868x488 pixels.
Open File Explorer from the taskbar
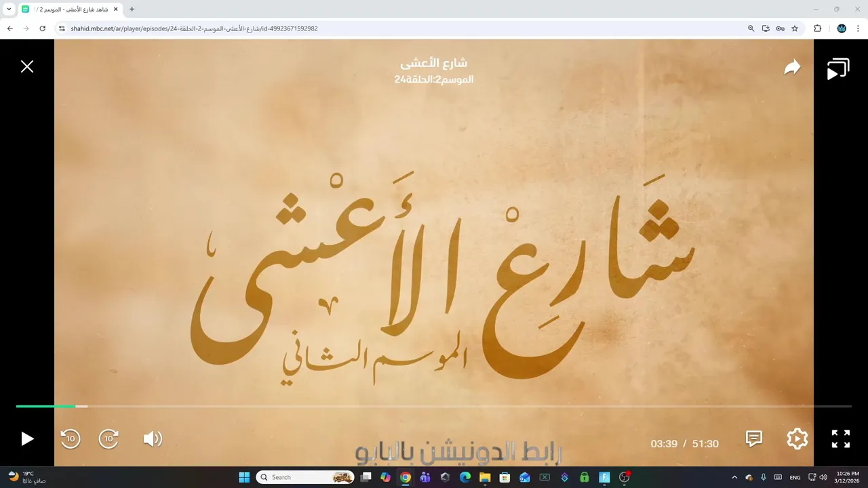tap(485, 477)
